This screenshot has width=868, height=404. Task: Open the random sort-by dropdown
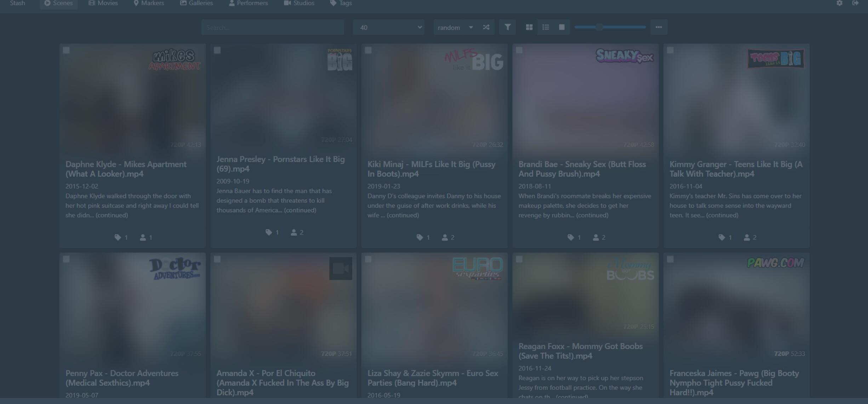point(455,27)
